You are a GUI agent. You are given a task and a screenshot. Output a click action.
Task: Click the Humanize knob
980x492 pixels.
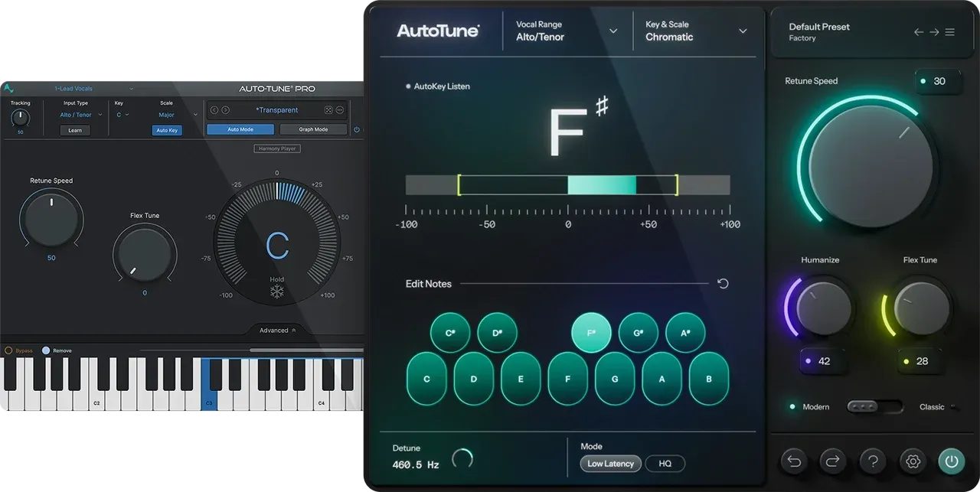(x=824, y=310)
